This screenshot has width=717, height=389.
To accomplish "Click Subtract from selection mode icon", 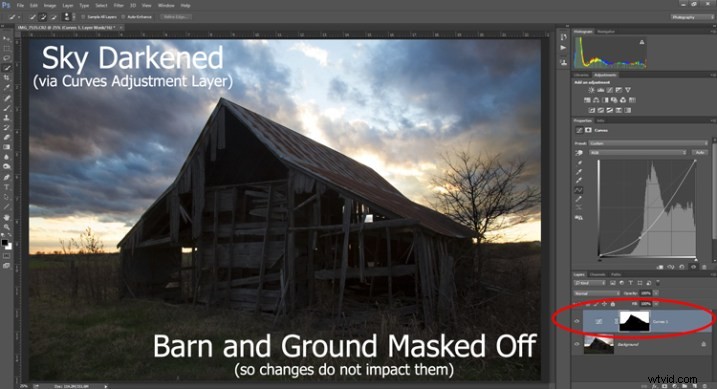I will [54, 17].
